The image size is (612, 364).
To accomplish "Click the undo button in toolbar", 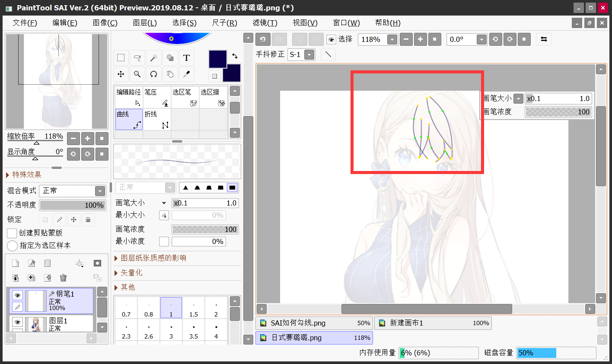I will [263, 39].
